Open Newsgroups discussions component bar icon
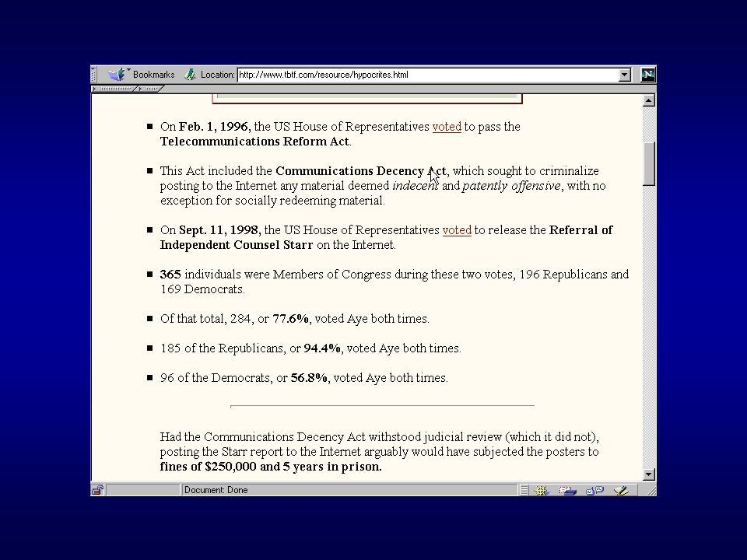The image size is (747, 560). point(594,490)
